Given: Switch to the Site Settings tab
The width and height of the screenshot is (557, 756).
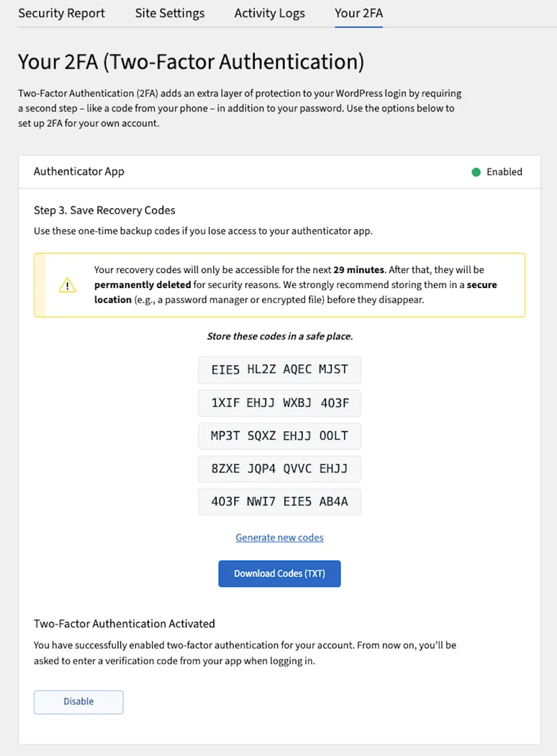Looking at the screenshot, I should (x=170, y=13).
